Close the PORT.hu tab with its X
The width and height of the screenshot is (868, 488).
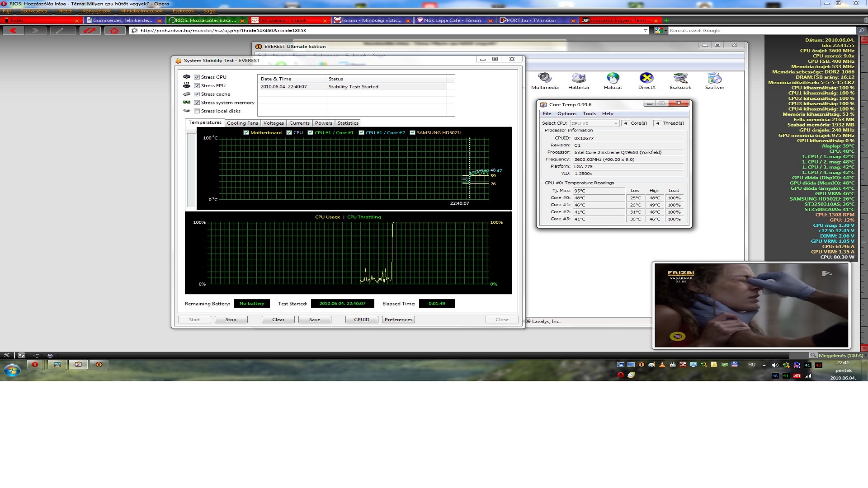[573, 21]
